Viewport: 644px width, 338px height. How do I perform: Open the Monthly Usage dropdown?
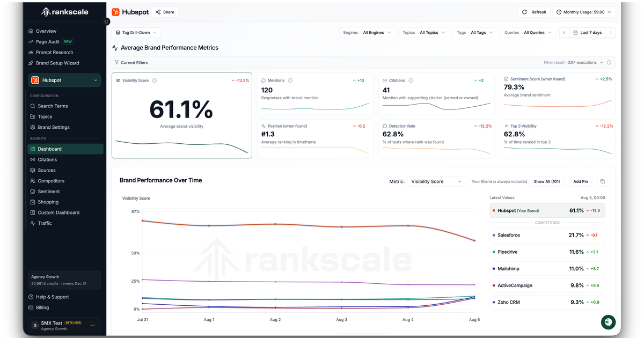tap(583, 12)
